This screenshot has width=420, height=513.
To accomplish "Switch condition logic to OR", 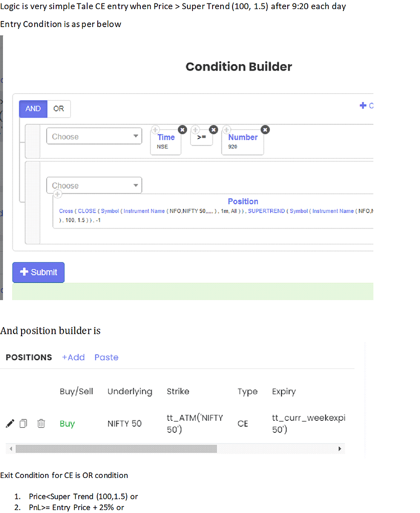I will click(59, 109).
